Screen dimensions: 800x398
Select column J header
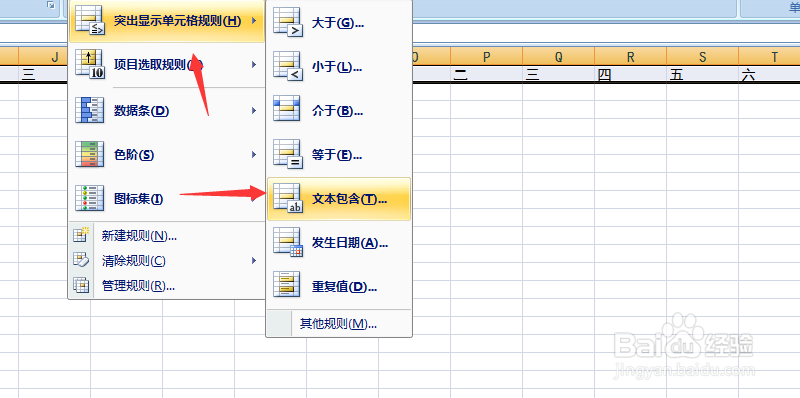coord(43,57)
